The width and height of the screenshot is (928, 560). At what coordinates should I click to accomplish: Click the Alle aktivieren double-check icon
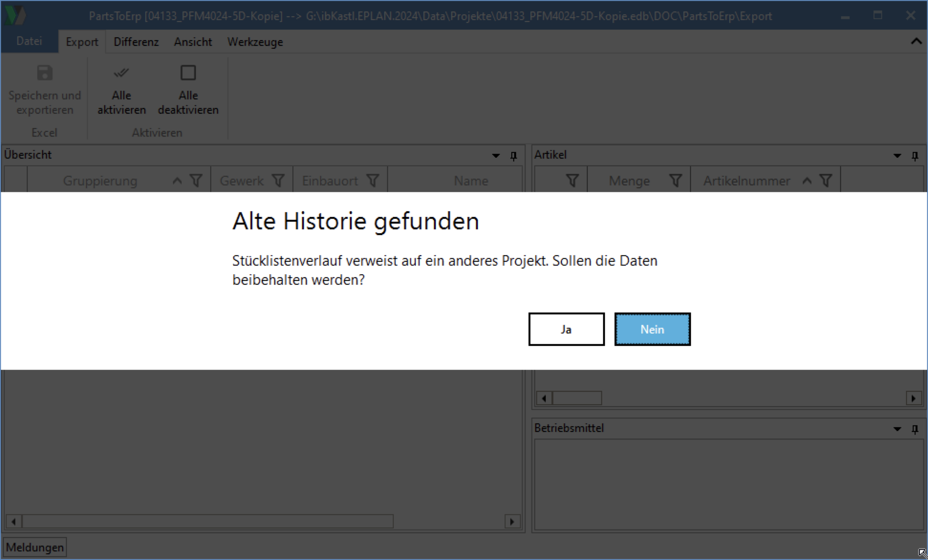pos(121,73)
